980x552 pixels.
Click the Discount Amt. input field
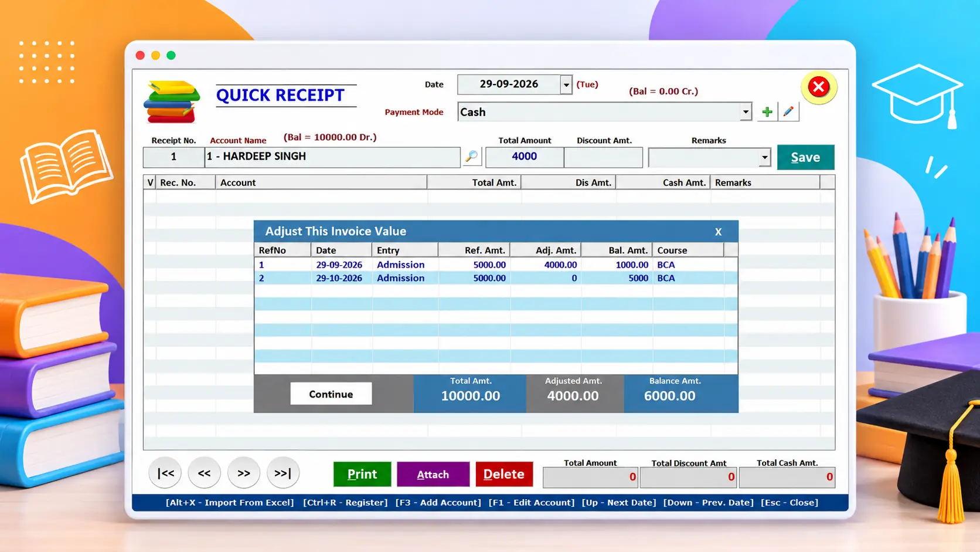click(603, 157)
